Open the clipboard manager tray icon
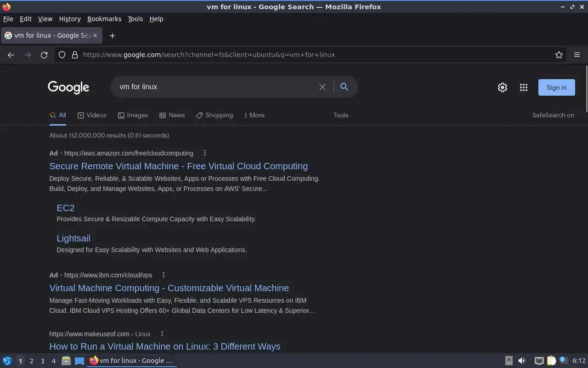588x368 pixels. pos(551,361)
